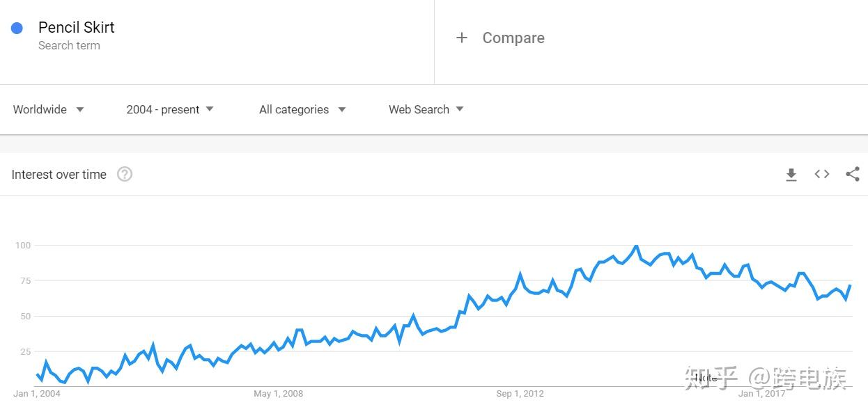Open the All categories dropdown
Viewport: 868px width, 414px height.
302,109
